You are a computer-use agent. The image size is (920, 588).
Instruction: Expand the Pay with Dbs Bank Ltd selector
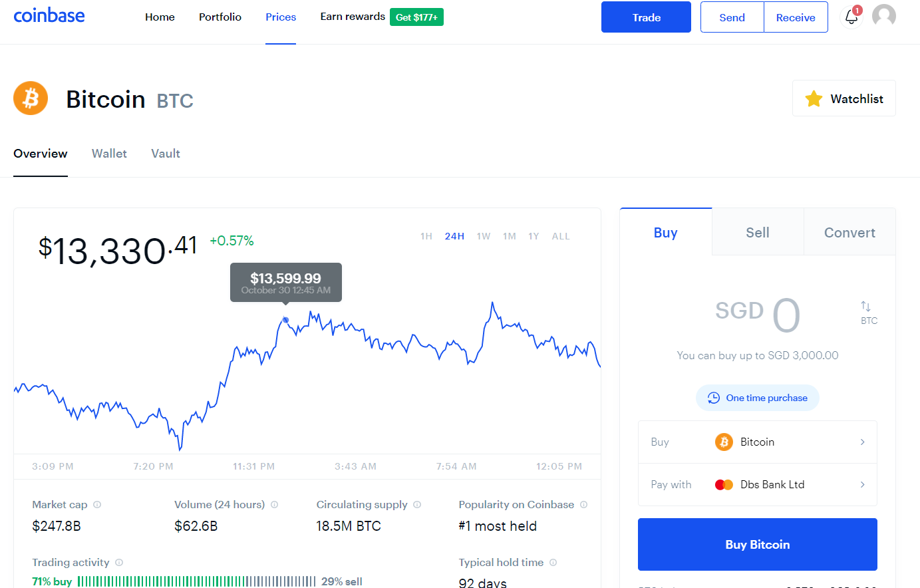point(758,485)
